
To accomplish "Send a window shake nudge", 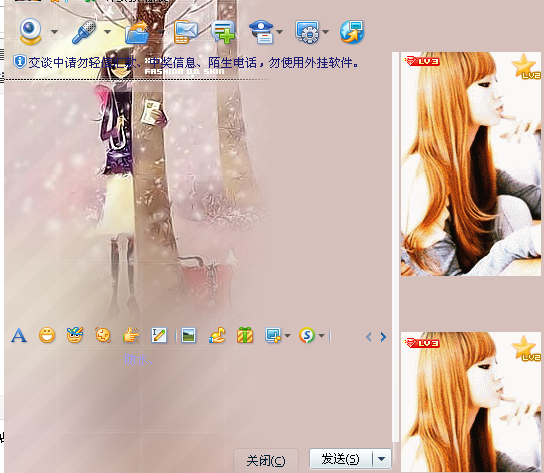I will click(103, 336).
